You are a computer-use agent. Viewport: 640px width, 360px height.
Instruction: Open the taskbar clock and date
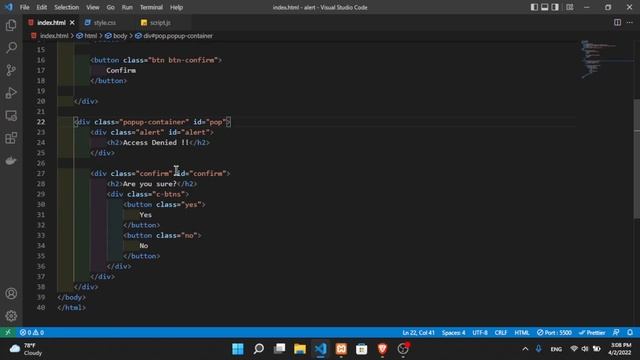(620, 349)
